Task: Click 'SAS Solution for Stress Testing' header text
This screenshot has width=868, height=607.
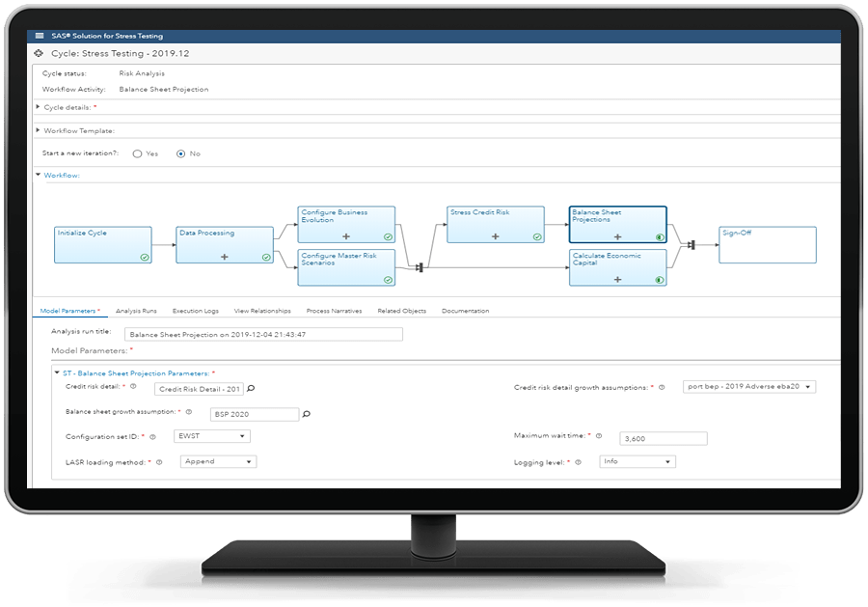Action: [107, 36]
